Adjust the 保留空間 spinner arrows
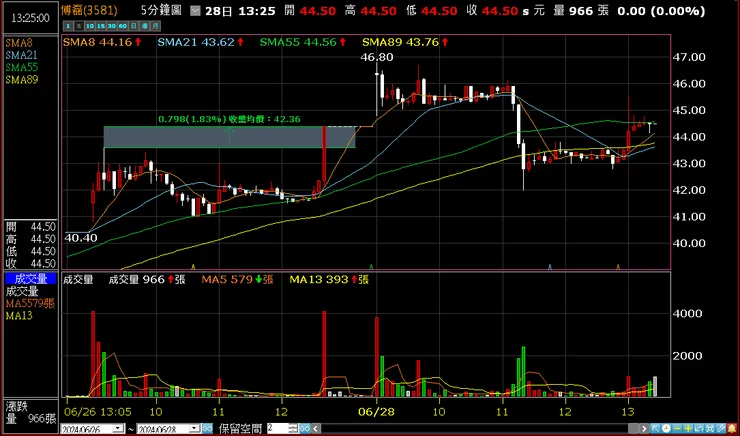This screenshot has width=740, height=436. [294, 428]
